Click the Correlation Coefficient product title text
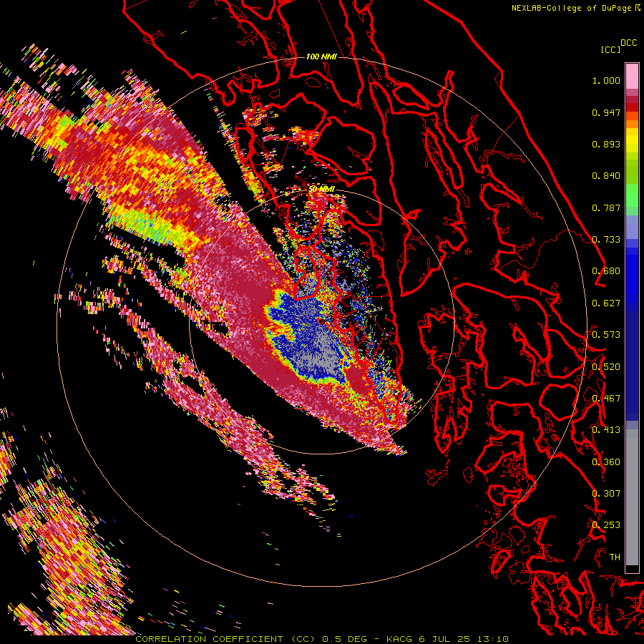The width and height of the screenshot is (644, 644). coord(225,639)
